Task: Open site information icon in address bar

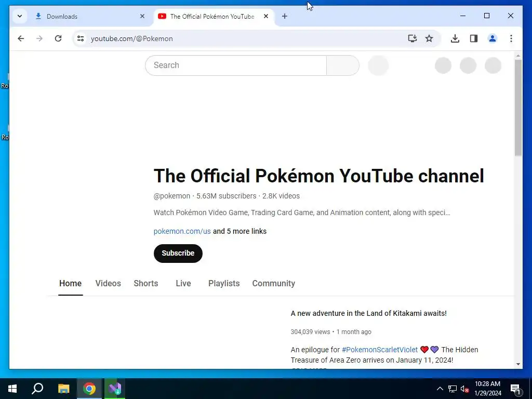Action: click(x=81, y=38)
